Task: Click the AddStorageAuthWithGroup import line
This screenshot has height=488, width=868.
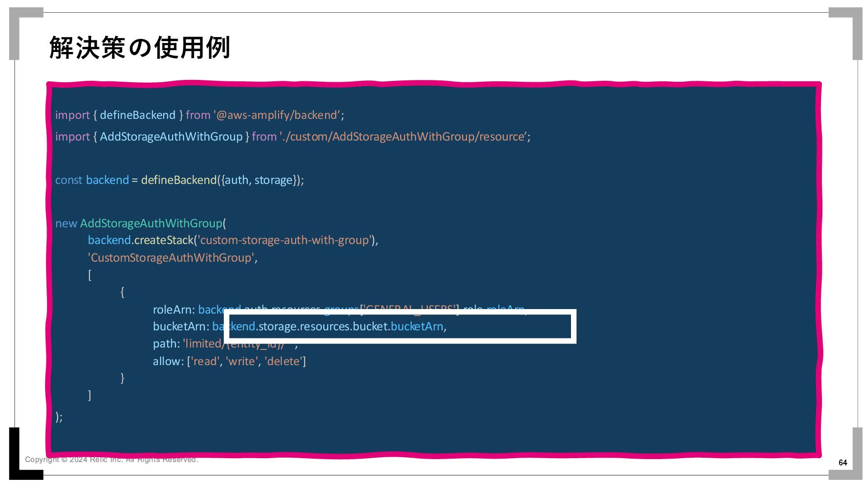Action: (171, 136)
